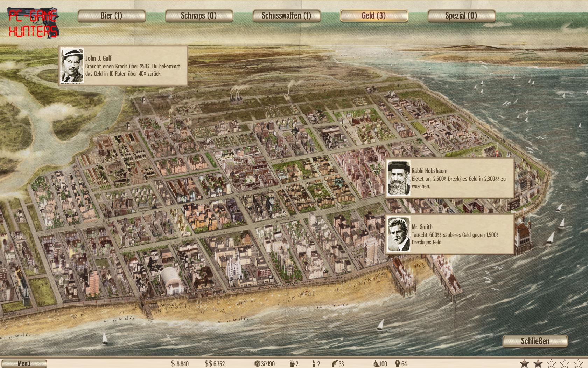Viewport: 588px width, 368px height.
Task: Click the fifth empty rating star
Action: 579,363
